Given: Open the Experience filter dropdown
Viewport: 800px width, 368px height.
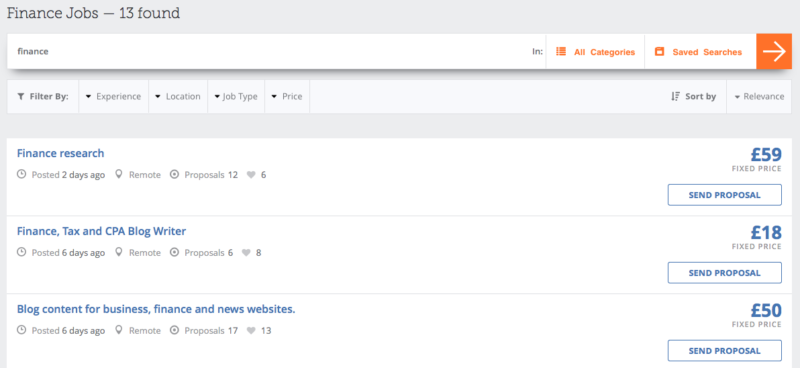Looking at the screenshot, I should 113,96.
